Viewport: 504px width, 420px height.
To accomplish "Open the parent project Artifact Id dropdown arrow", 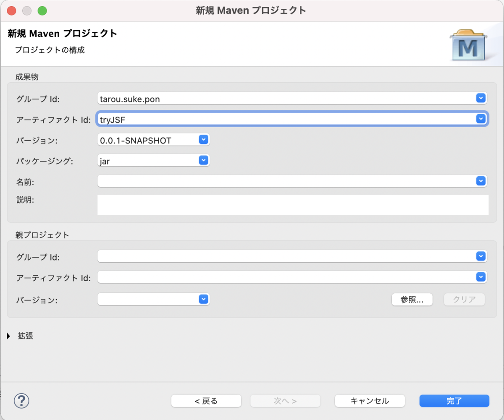I will coord(481,277).
